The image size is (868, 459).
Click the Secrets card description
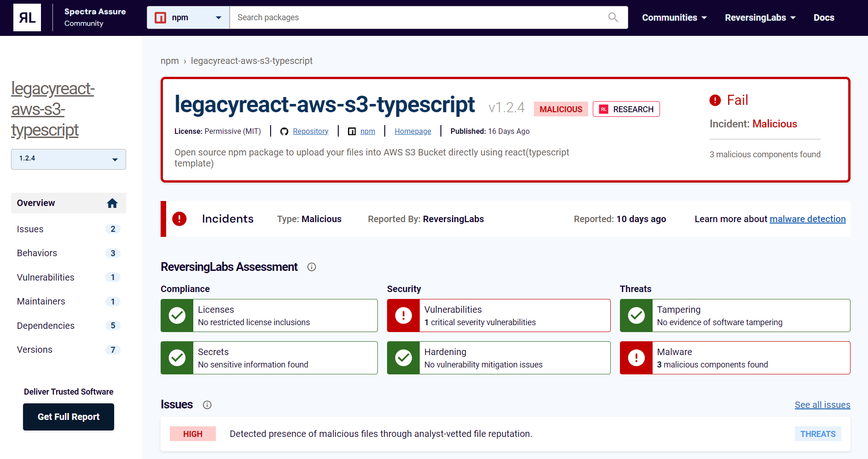point(253,365)
